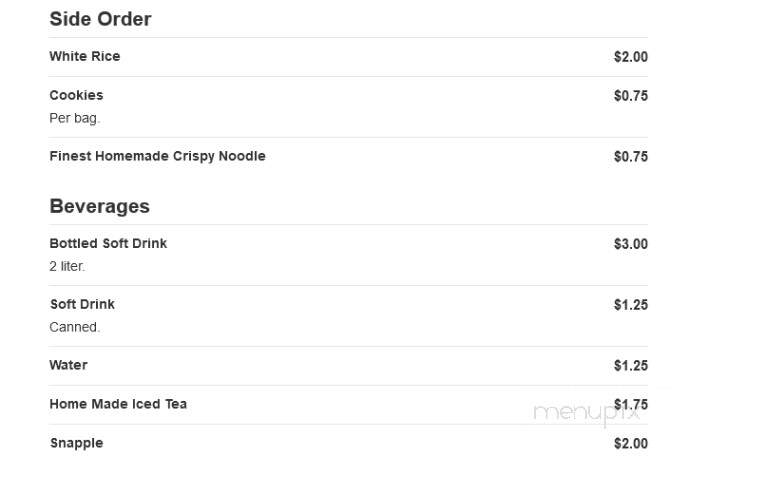Select the canned Soft Drink item

coord(82,304)
